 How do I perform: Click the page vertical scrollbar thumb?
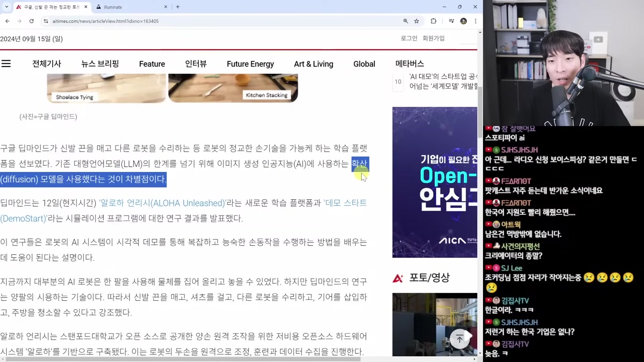[480, 111]
